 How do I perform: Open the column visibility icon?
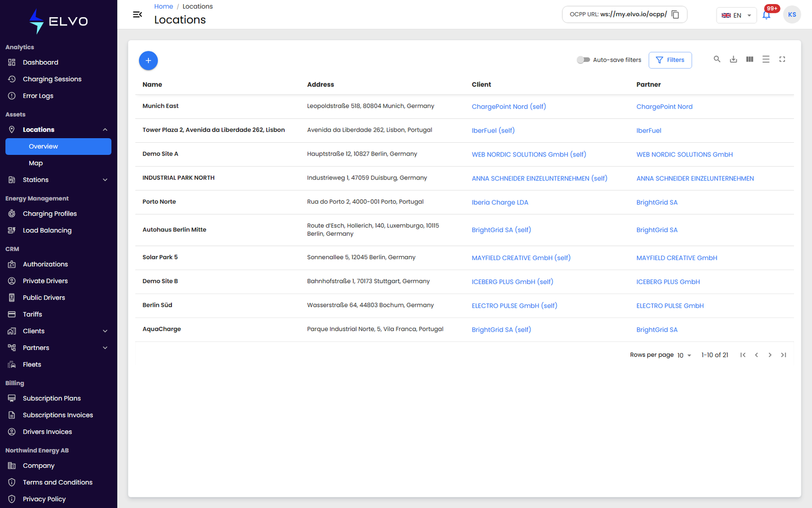point(750,59)
